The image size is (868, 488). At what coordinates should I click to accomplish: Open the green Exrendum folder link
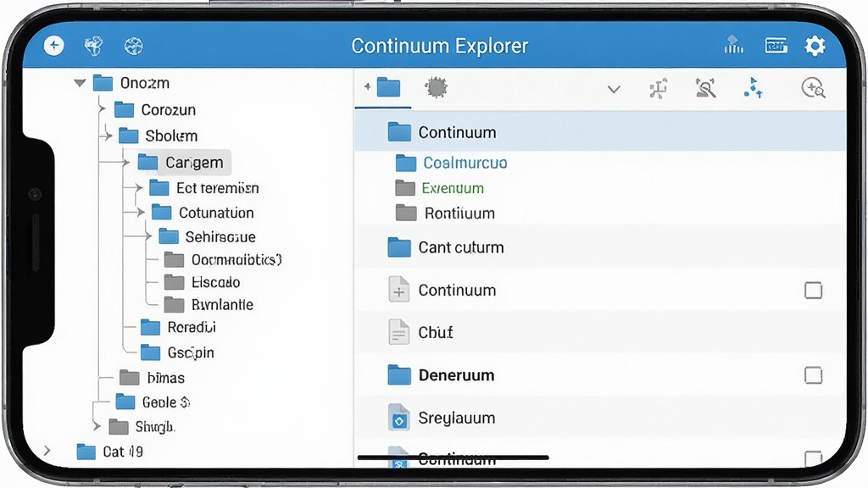(x=440, y=188)
